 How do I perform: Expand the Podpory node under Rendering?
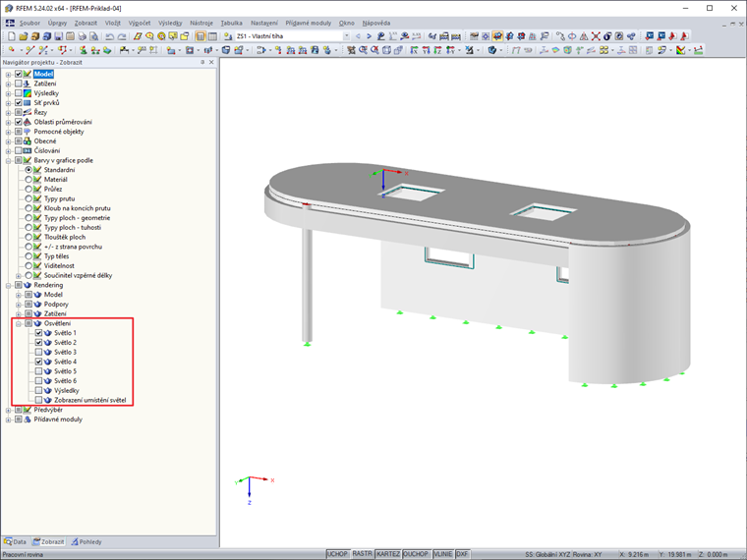click(19, 305)
